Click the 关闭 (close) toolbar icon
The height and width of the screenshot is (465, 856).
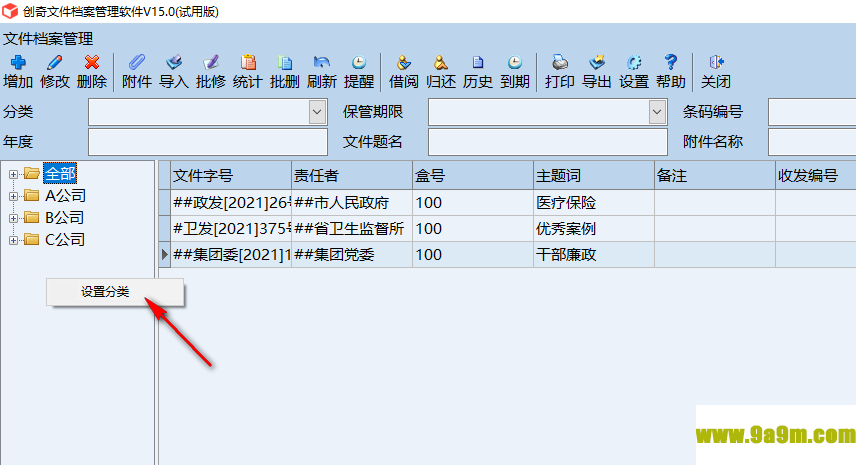pos(716,63)
